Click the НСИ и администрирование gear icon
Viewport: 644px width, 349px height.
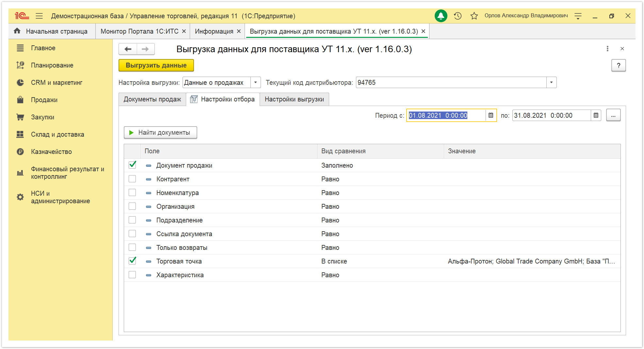20,197
